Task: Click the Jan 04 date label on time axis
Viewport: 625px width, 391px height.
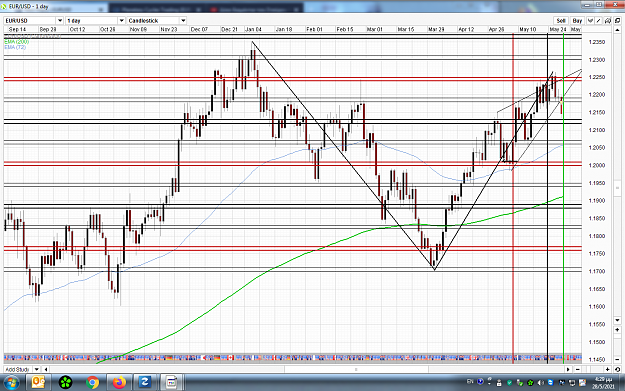Action: [254, 29]
